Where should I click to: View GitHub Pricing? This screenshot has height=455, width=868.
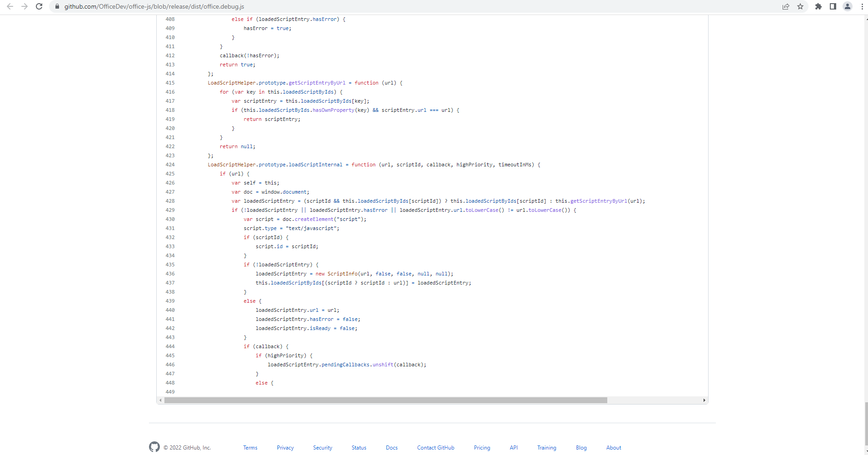click(481, 447)
